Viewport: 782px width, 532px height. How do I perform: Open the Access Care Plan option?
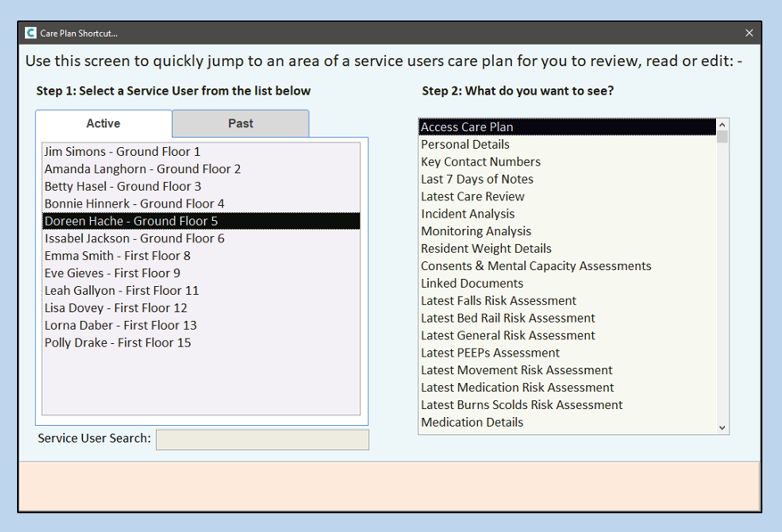pos(467,127)
